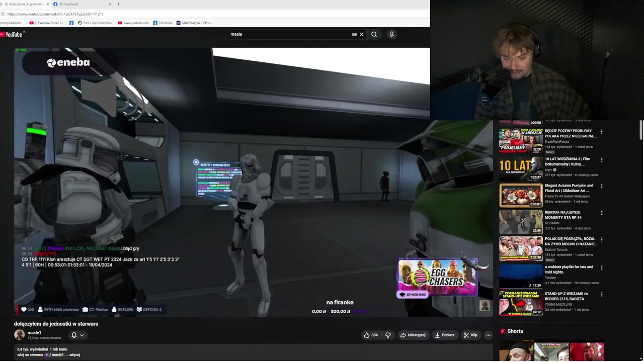Open '10 LAT WIEDŹMINA 3' video thumbnail
This screenshot has width=644, height=362.
521,168
